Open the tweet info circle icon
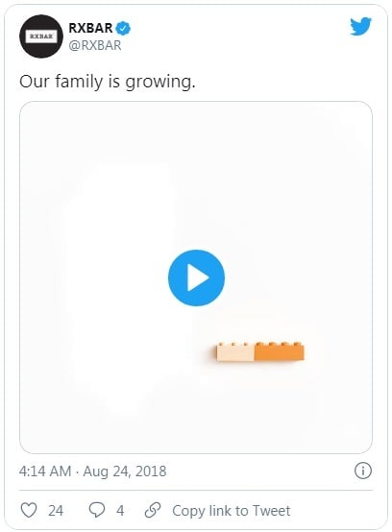The image size is (392, 532). coord(363,471)
